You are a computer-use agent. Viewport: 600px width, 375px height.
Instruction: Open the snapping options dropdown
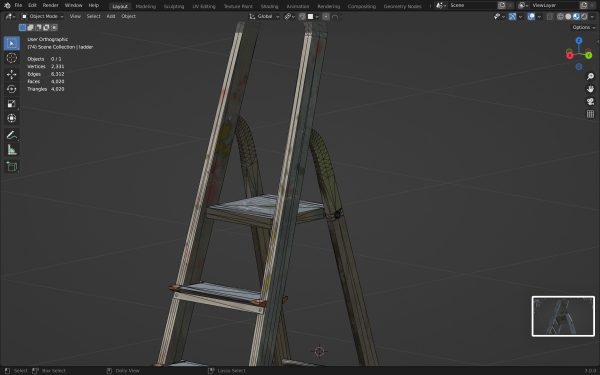point(313,16)
